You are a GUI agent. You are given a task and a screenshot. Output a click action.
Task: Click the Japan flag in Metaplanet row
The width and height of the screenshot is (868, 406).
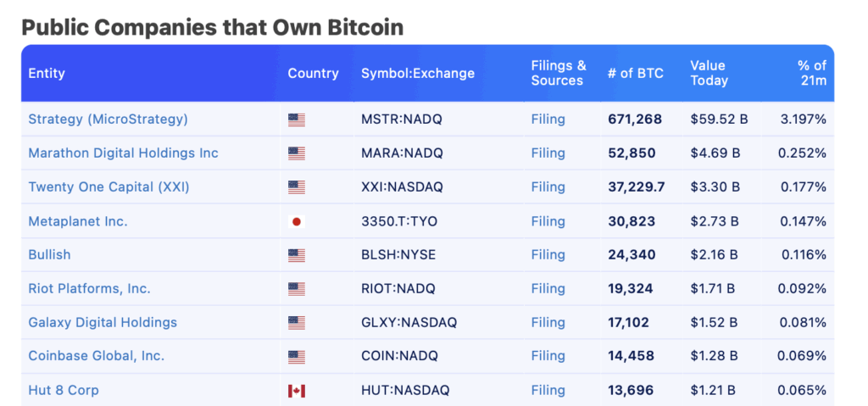(x=296, y=222)
